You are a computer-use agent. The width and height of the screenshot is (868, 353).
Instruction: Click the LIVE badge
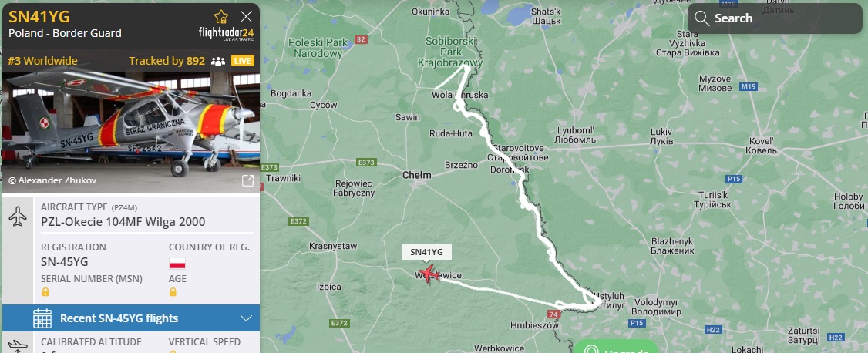pyautogui.click(x=243, y=61)
